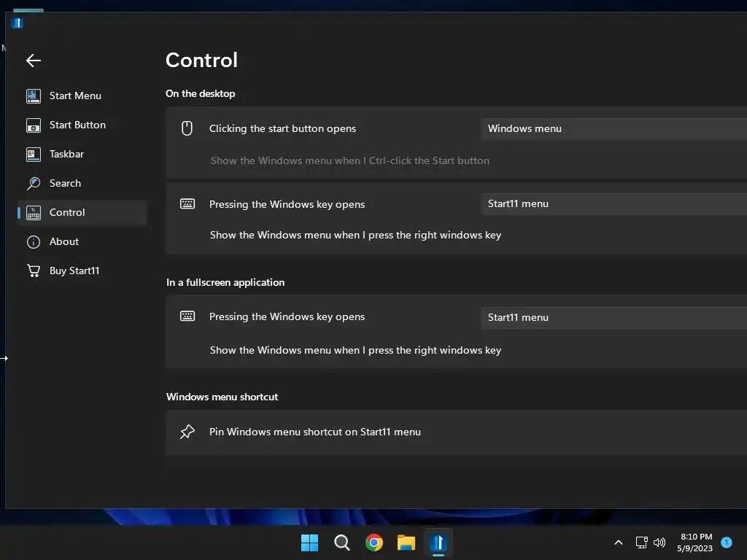The image size is (747, 560).
Task: Go back using the left arrow
Action: (x=34, y=61)
